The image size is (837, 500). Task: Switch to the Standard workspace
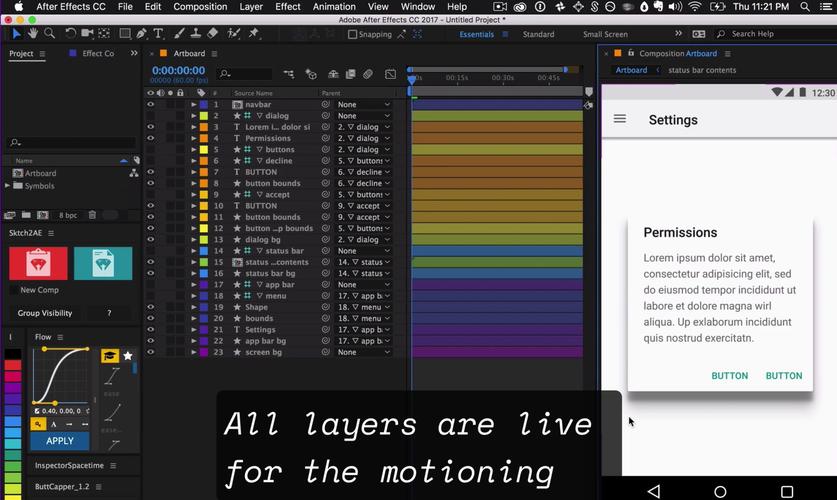(x=538, y=34)
